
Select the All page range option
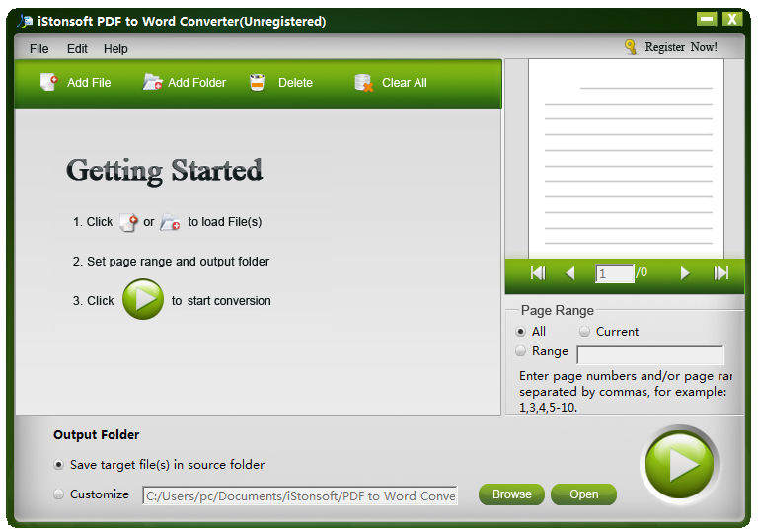[x=521, y=332]
